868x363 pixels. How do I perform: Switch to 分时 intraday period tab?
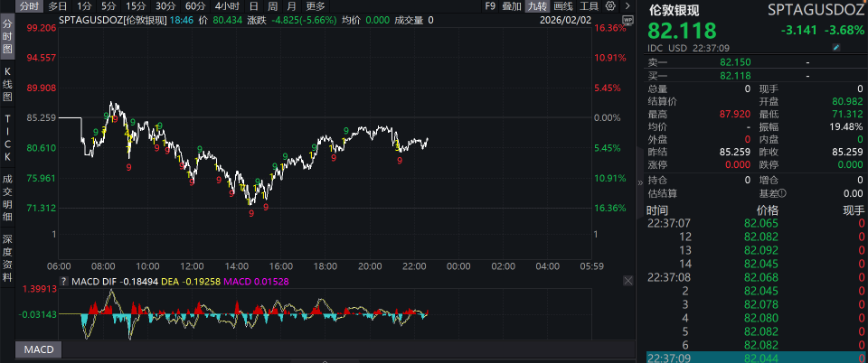(29, 6)
